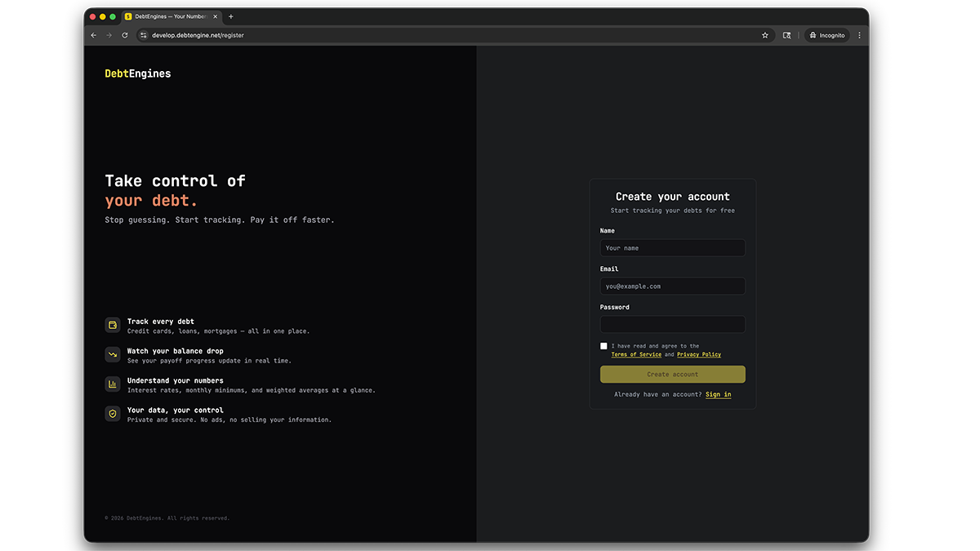This screenshot has height=551, width=980.
Task: Click the wallet icon beside Track every debt
Action: point(113,325)
